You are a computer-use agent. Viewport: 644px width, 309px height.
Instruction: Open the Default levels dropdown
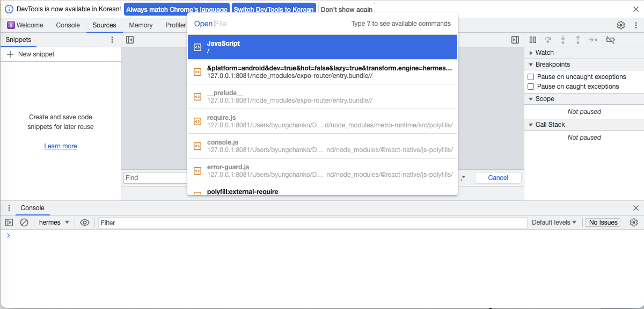554,222
